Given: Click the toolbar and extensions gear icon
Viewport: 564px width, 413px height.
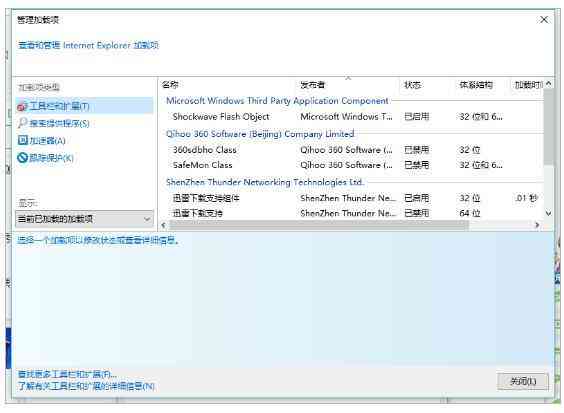Looking at the screenshot, I should point(22,106).
